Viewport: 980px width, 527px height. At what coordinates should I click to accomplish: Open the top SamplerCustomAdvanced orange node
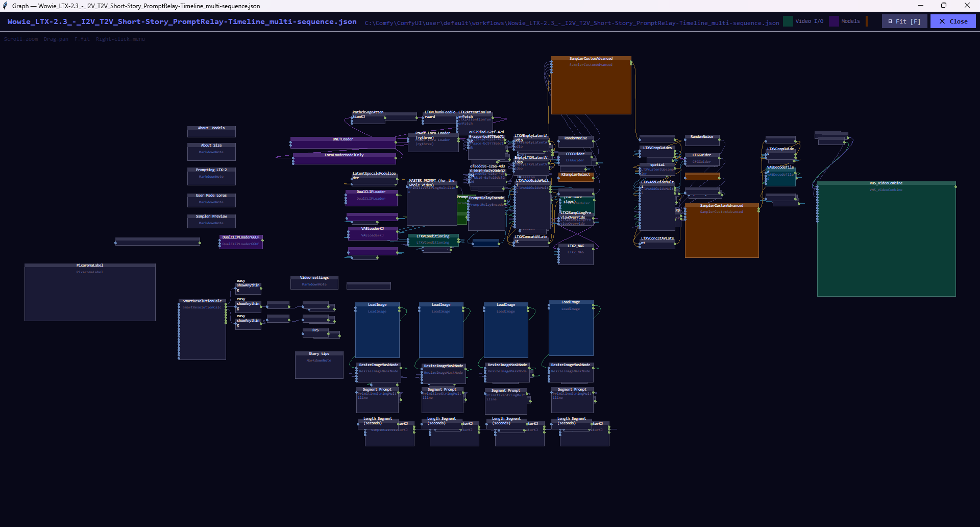(591, 85)
